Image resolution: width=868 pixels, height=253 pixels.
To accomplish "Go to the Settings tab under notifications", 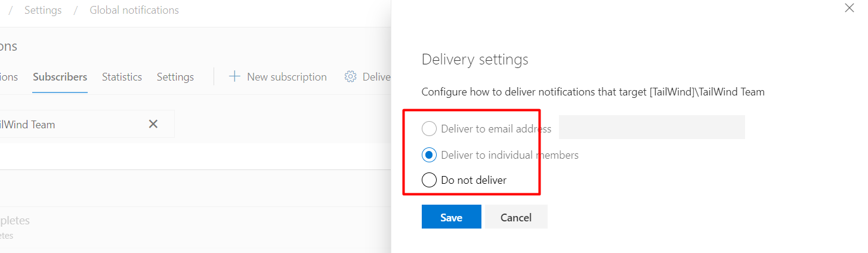I will tap(175, 77).
